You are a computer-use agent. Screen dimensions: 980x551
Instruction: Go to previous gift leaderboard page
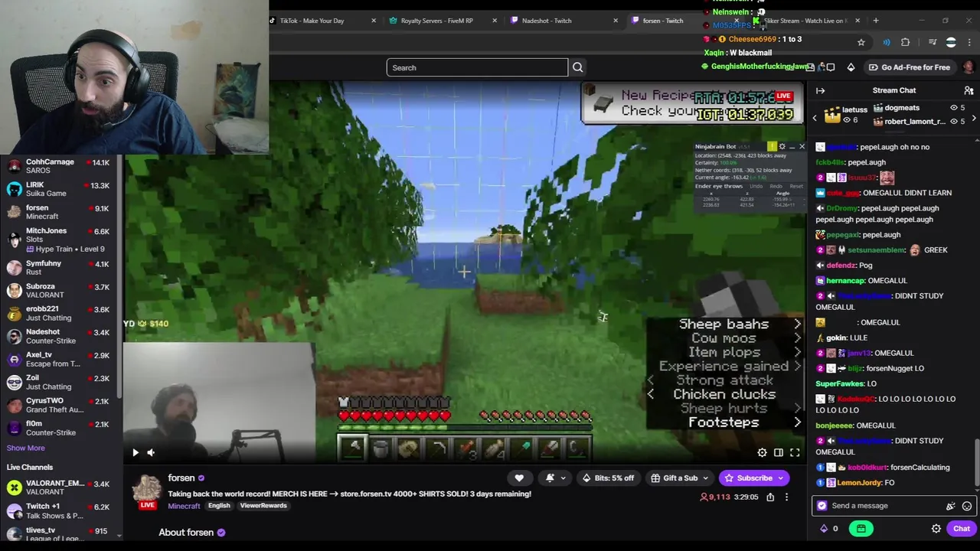[x=815, y=118]
